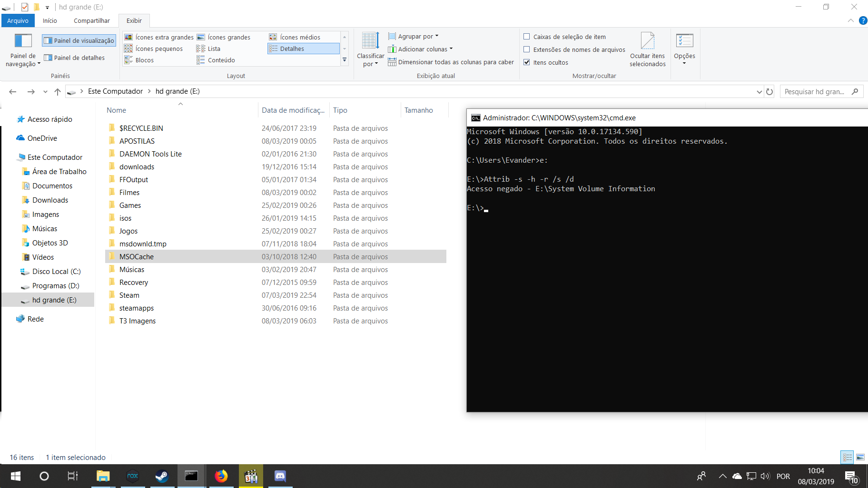Click Dimensionar todas as colunas para caber

point(451,62)
